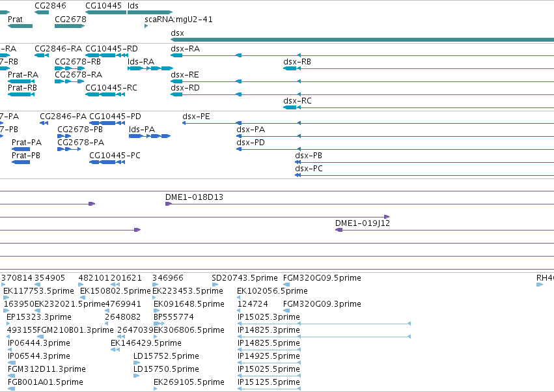Select EST label 124724
The image size is (554, 392).
point(253,304)
